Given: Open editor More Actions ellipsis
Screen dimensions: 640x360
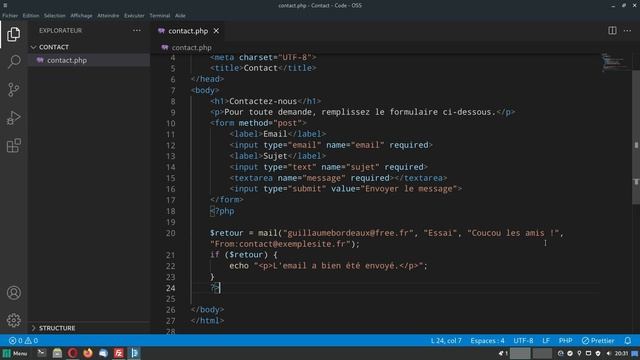Looking at the screenshot, I should click(627, 31).
